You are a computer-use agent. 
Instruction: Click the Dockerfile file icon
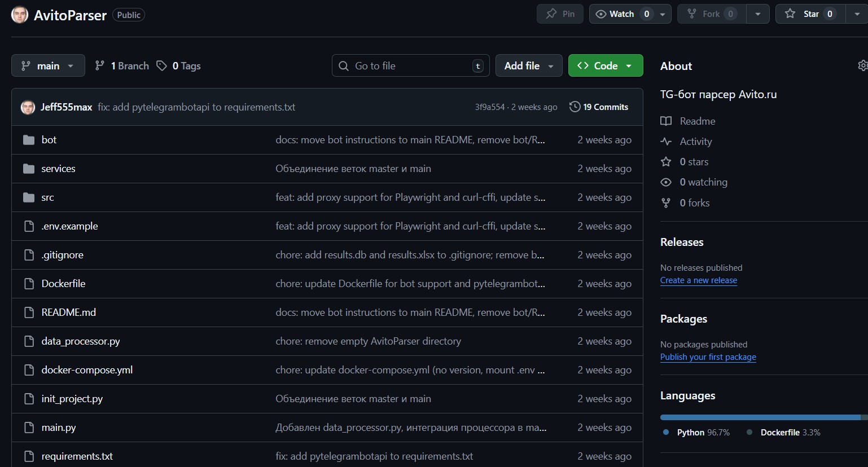pos(29,284)
